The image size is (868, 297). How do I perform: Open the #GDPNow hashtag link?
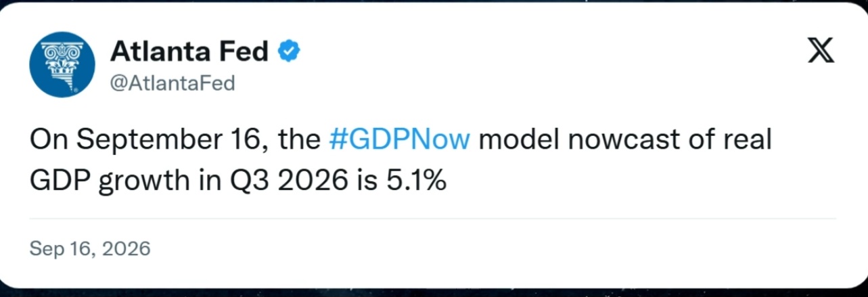point(399,140)
